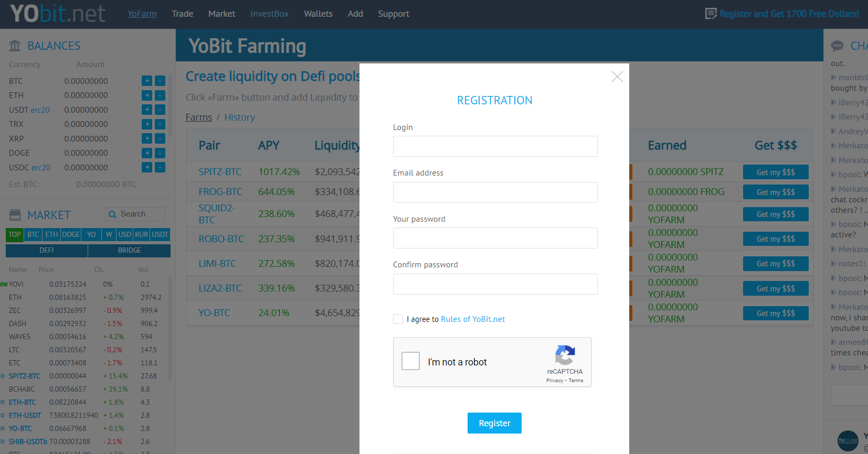The width and height of the screenshot is (868, 454).
Task: Click the plus deposit icon for XRP
Action: coord(147,138)
